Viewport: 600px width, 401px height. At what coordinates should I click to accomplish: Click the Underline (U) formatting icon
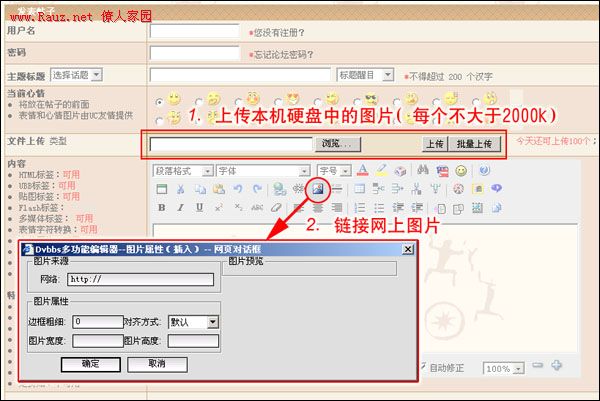coord(200,207)
